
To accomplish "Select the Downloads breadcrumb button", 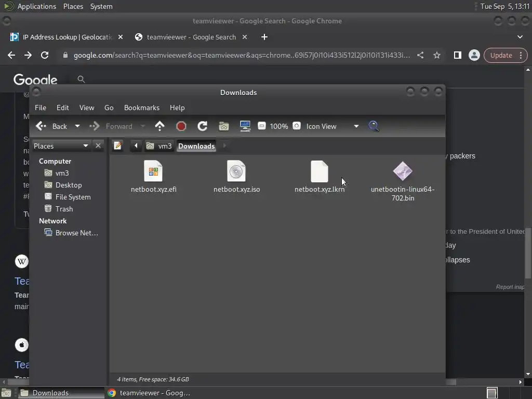I will pos(196,146).
